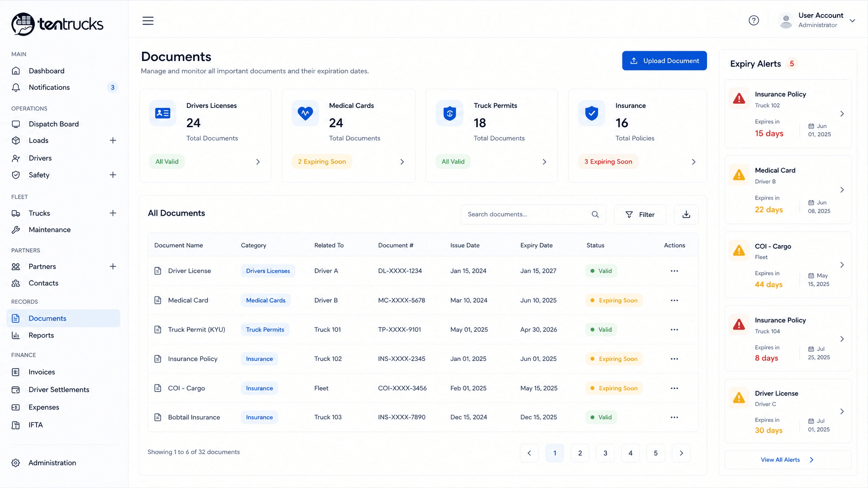The width and height of the screenshot is (868, 488).
Task: Click the IFTA fuel icon
Action: (x=16, y=425)
